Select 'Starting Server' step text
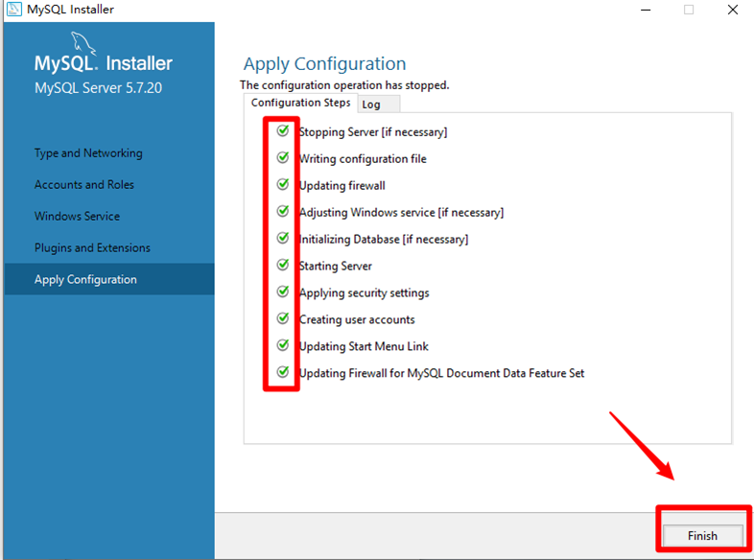Image resolution: width=754 pixels, height=560 pixels. [336, 267]
